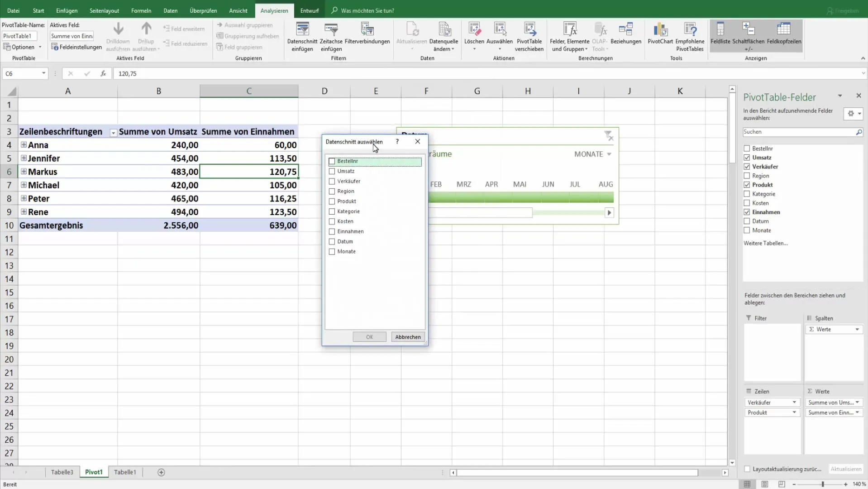Click the timeline horizontal scrollbar thumb
The image size is (868, 489).
click(x=480, y=213)
